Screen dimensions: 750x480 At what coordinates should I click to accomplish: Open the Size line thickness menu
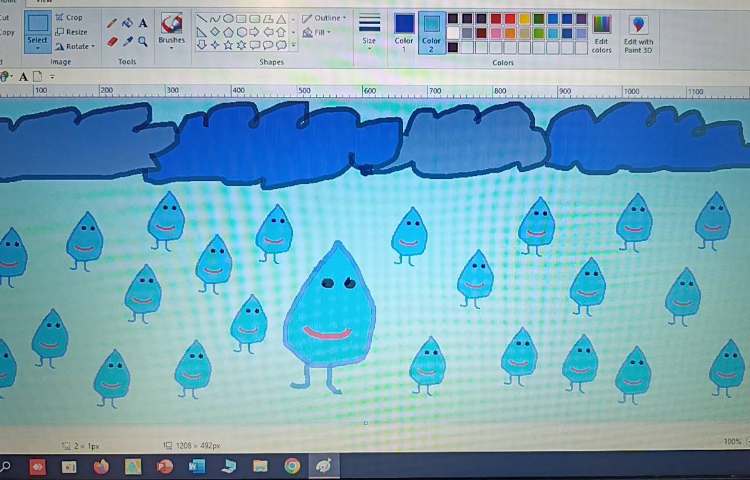[x=369, y=29]
